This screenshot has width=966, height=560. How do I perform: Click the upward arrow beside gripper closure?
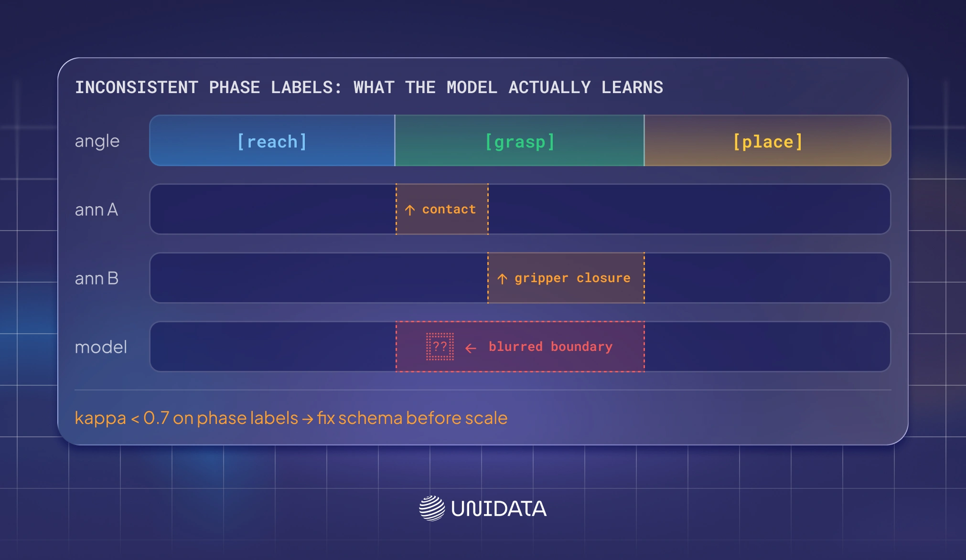(502, 279)
